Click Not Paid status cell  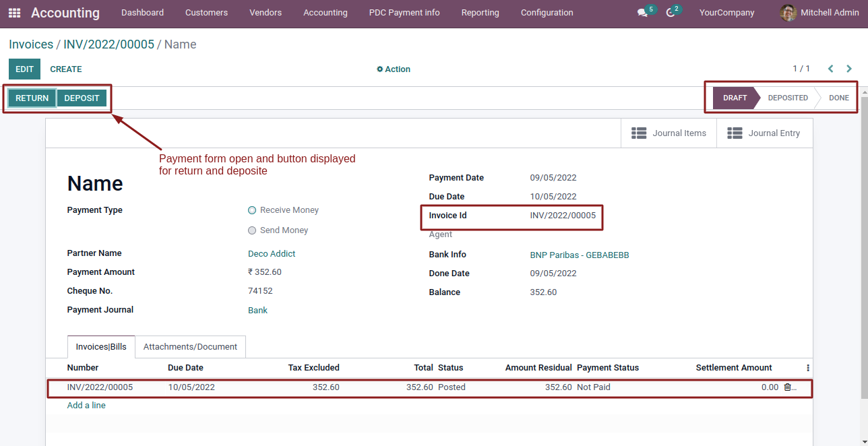pos(594,387)
